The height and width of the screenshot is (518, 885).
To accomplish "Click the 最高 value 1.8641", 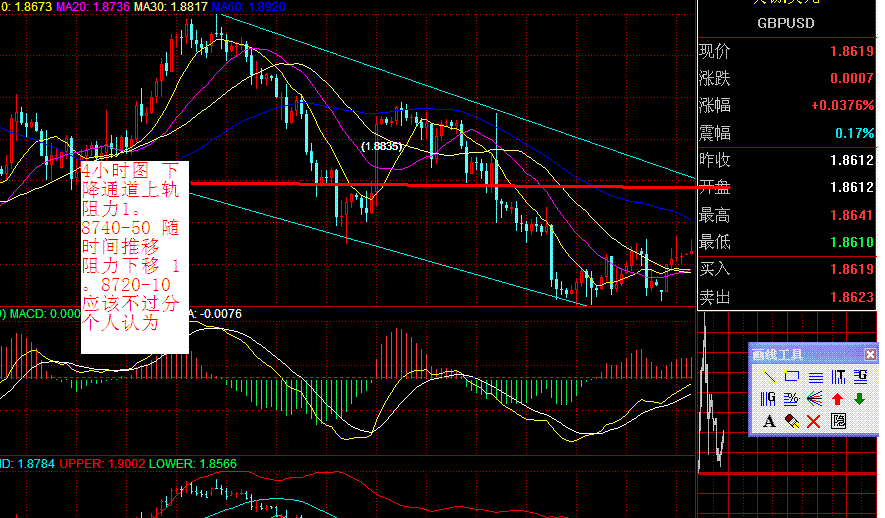I will [852, 215].
